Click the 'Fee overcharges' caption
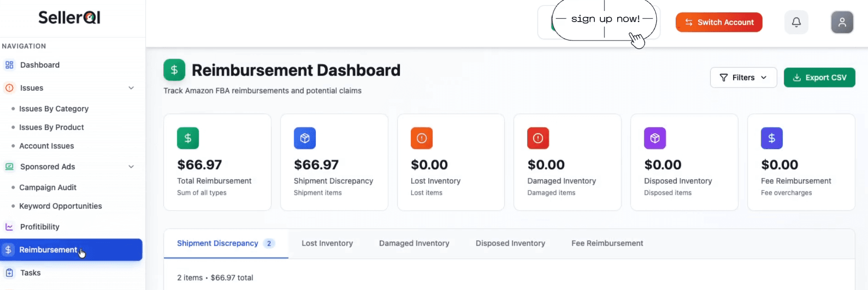The width and height of the screenshot is (868, 290). click(787, 193)
